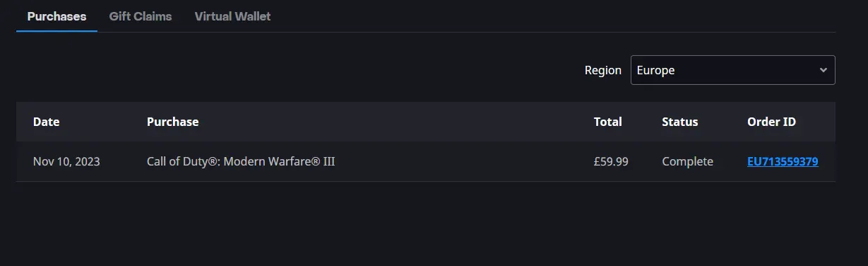Image resolution: width=868 pixels, height=266 pixels.
Task: Open order EU713559379 details link
Action: pos(783,161)
